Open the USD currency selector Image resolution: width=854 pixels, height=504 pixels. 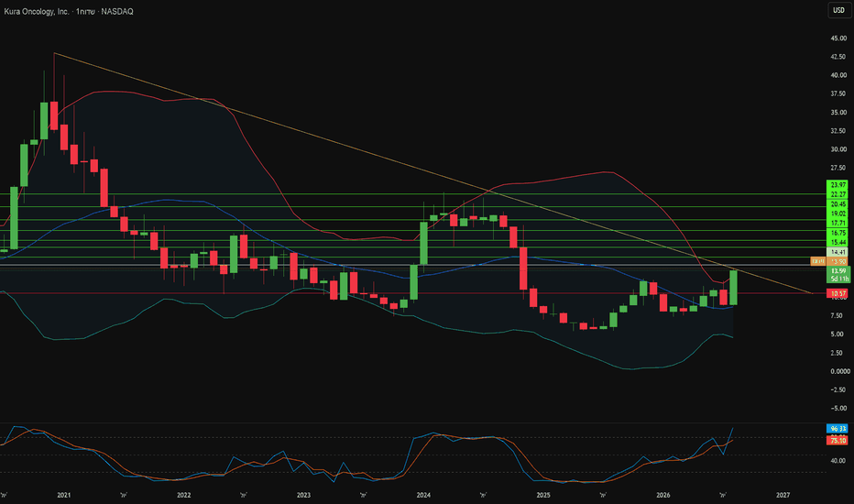pyautogui.click(x=838, y=10)
